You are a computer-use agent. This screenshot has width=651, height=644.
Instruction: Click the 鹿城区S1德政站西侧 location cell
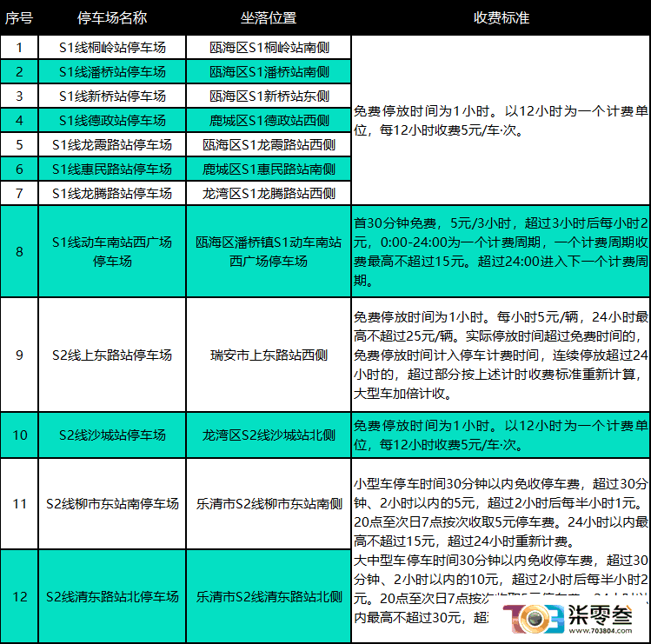tap(269, 121)
